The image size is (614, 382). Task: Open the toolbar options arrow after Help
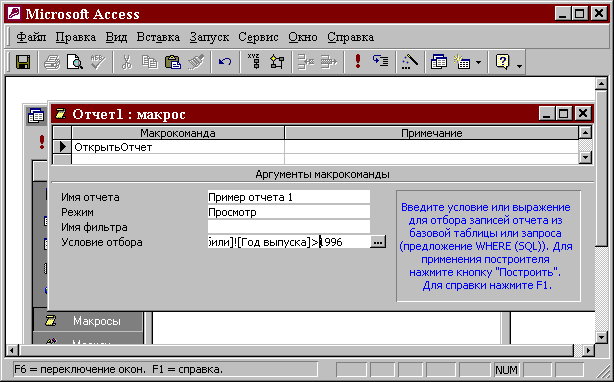520,66
